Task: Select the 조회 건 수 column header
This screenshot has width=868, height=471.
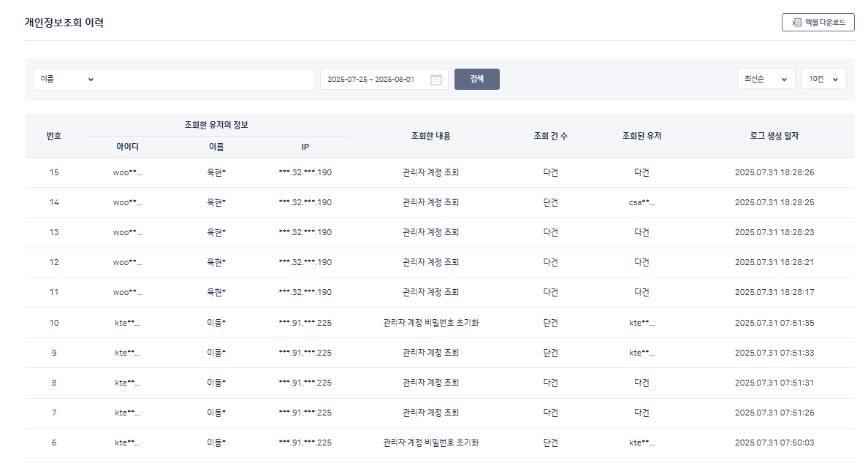Action: pyautogui.click(x=550, y=136)
